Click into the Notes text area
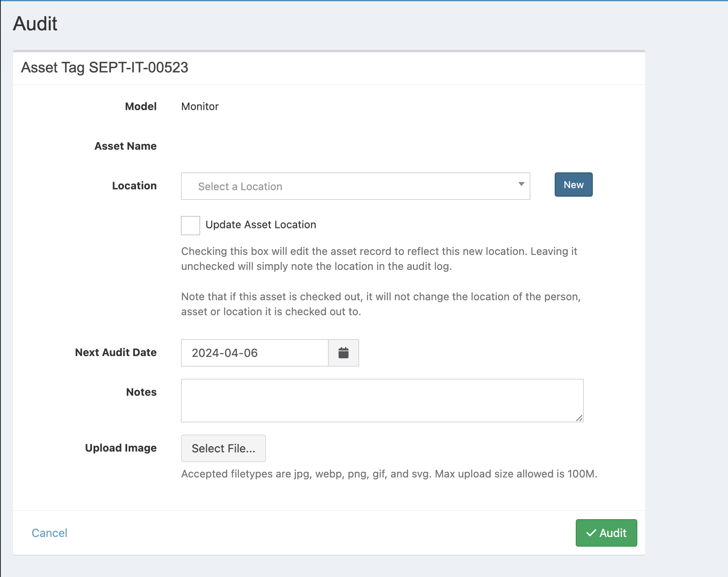The height and width of the screenshot is (577, 728). tap(382, 400)
